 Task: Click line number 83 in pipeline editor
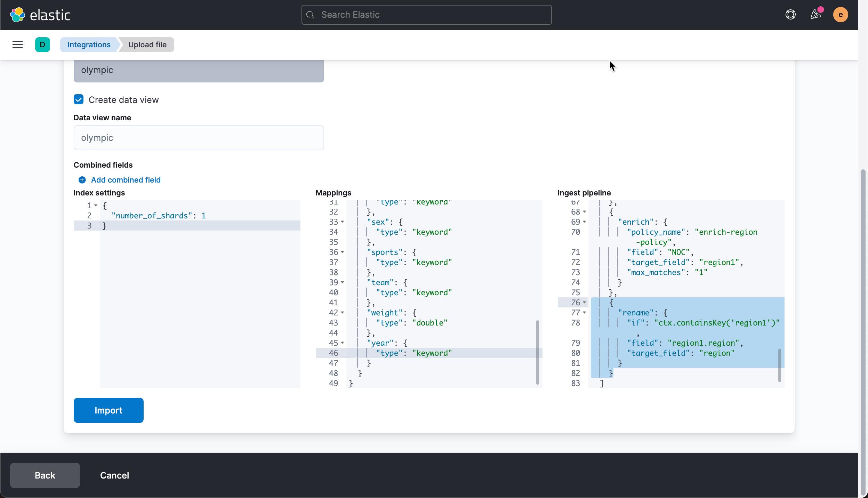576,383
